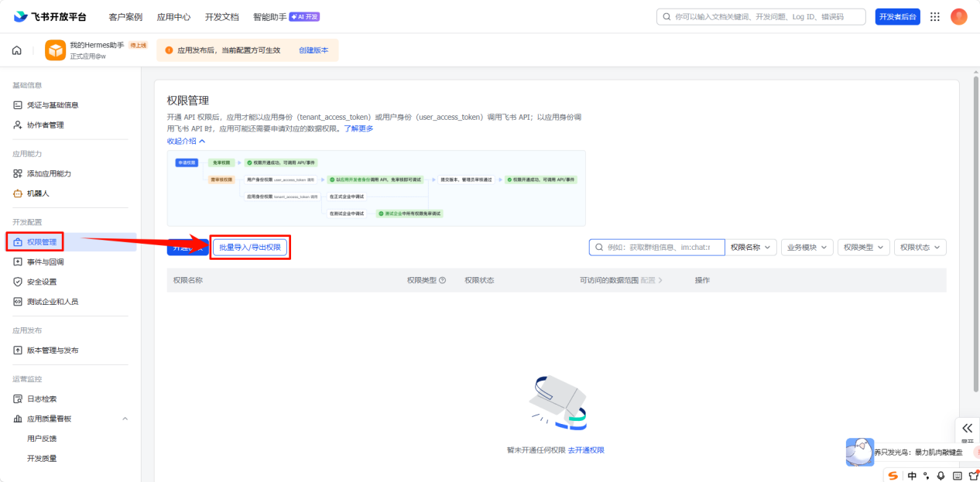This screenshot has width=980, height=482.
Task: Open the app grid launcher icon
Action: click(x=935, y=17)
